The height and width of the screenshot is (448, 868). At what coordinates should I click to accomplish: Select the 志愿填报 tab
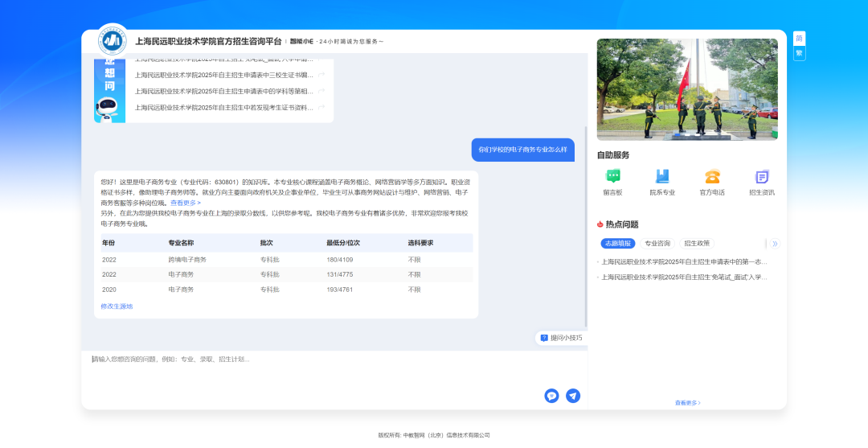618,244
